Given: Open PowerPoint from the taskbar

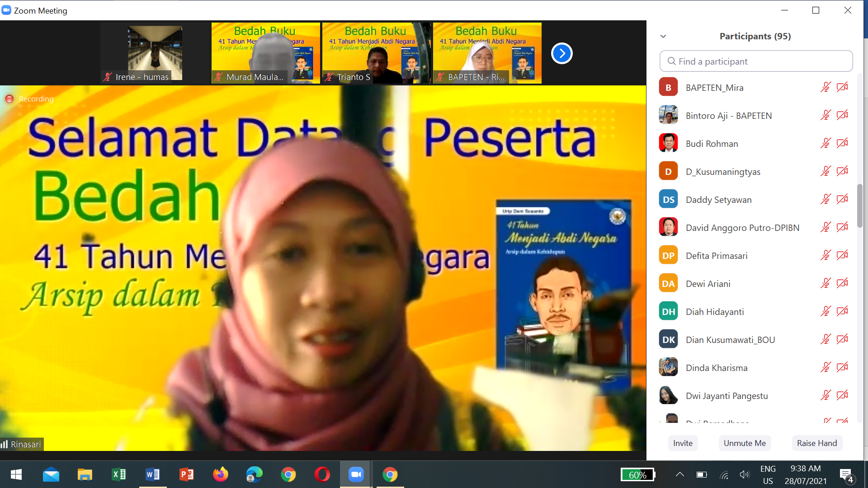Looking at the screenshot, I should [186, 474].
